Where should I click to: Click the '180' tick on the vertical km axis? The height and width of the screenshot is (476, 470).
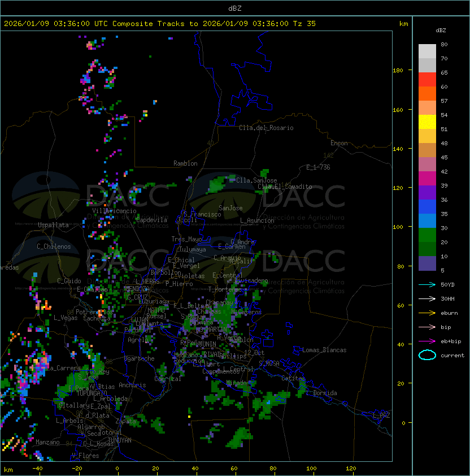click(398, 71)
